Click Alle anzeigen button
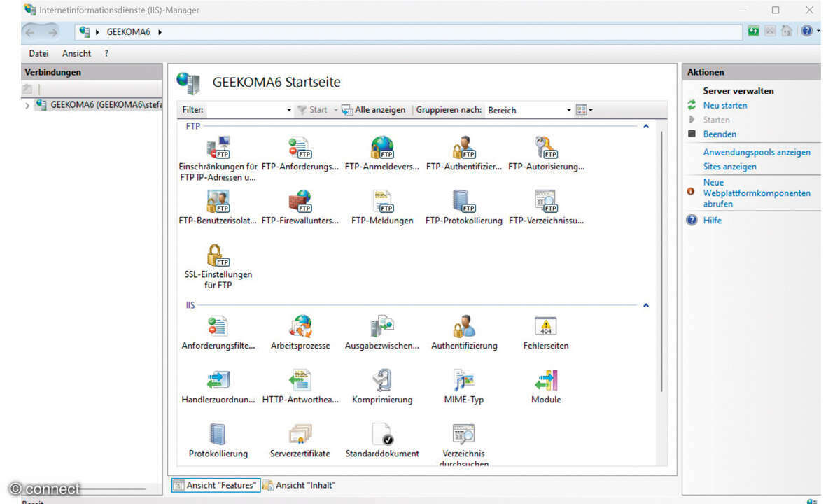 click(374, 110)
